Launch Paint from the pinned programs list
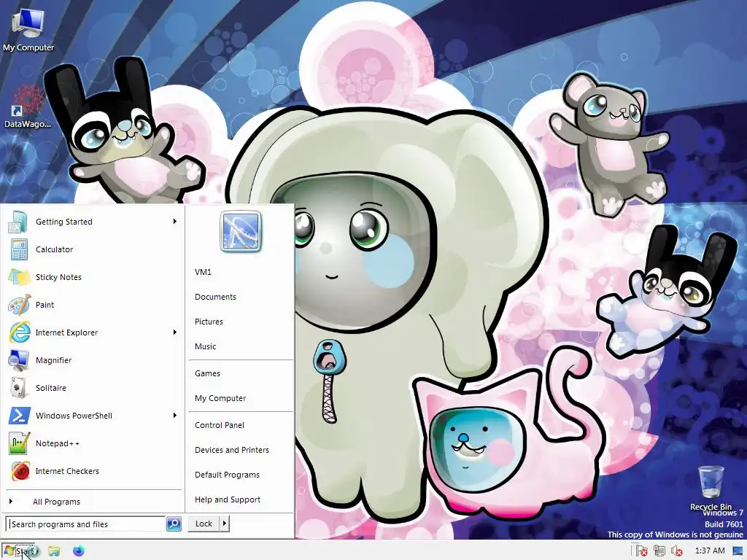 click(93, 305)
